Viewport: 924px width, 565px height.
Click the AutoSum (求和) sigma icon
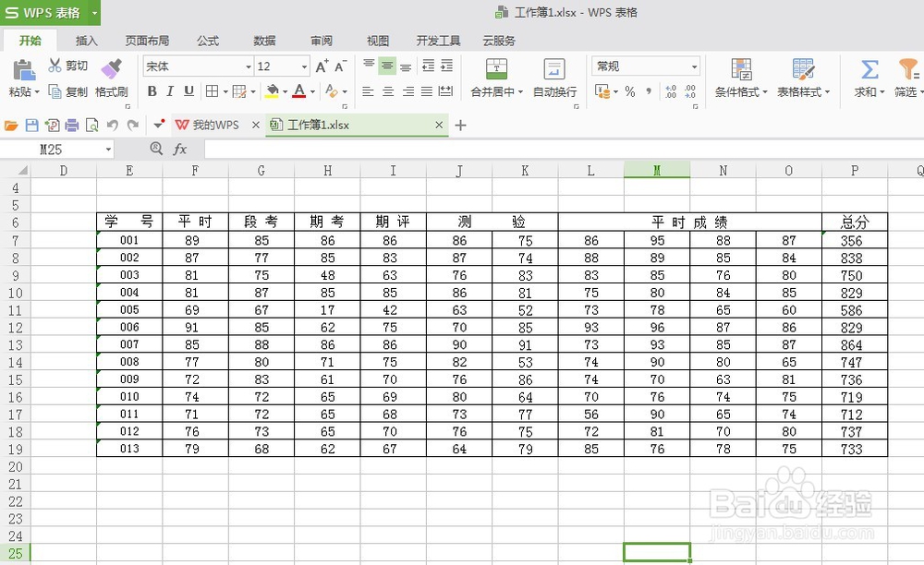tap(869, 69)
